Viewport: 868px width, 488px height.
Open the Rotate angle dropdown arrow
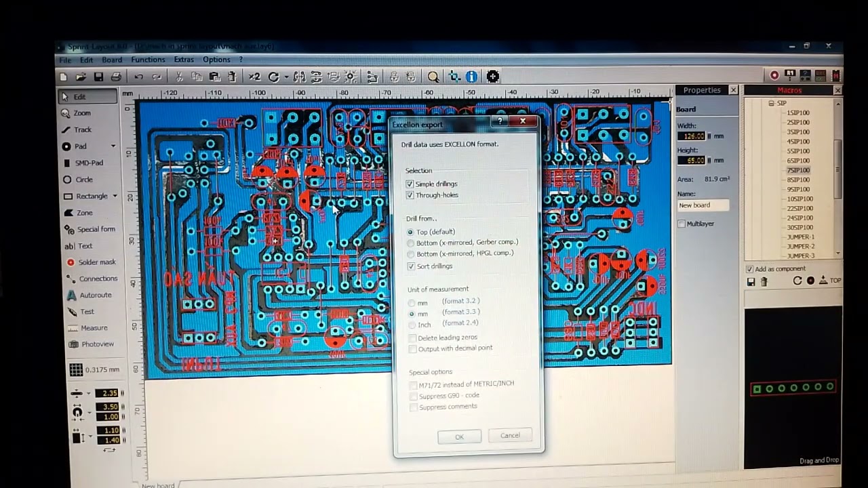point(286,77)
